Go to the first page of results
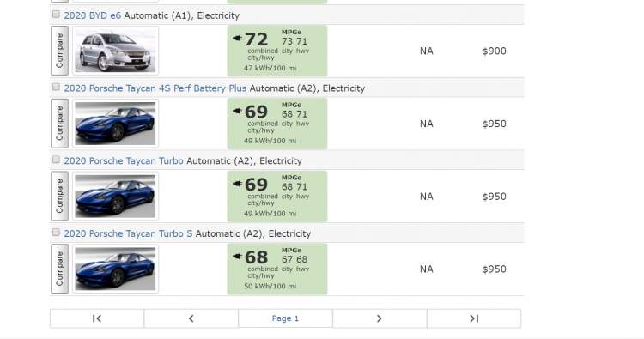Viewport: 644px width, 339px height. [x=97, y=318]
